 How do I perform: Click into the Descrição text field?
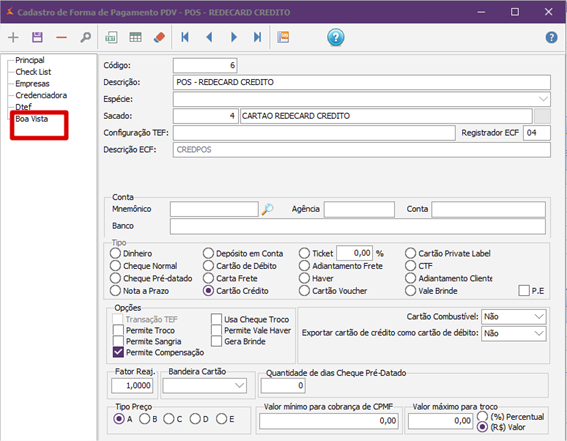point(362,82)
